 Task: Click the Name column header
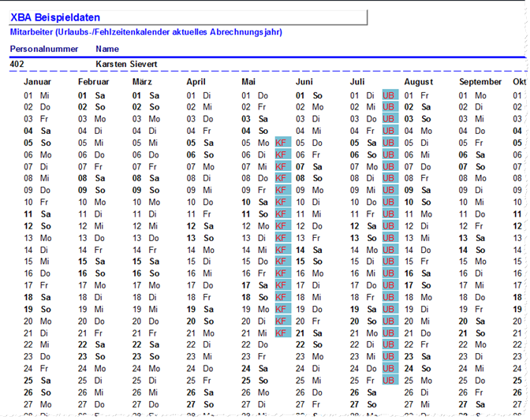(x=107, y=49)
